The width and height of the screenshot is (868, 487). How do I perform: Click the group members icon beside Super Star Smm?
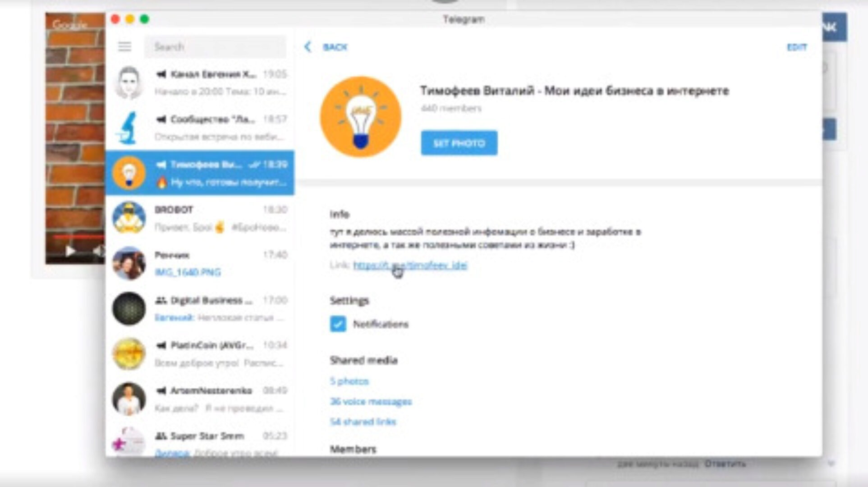tap(161, 436)
